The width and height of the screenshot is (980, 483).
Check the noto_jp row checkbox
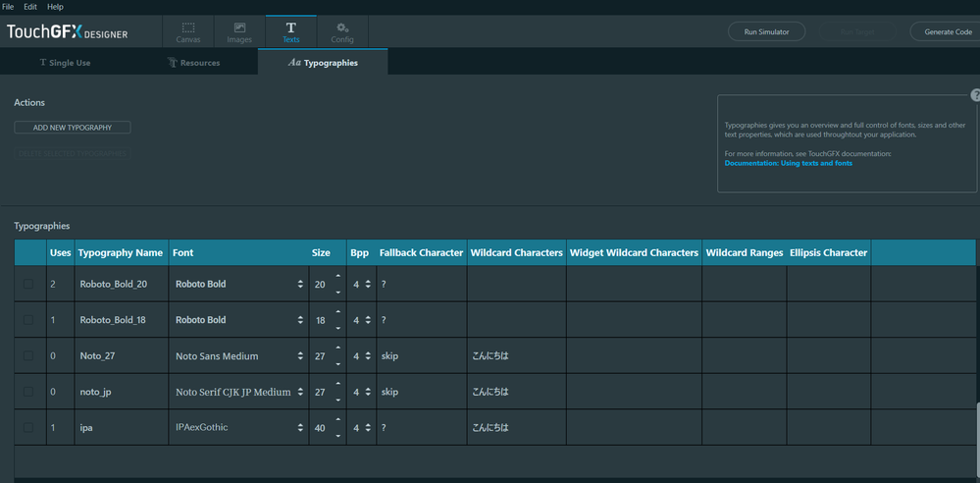click(28, 392)
